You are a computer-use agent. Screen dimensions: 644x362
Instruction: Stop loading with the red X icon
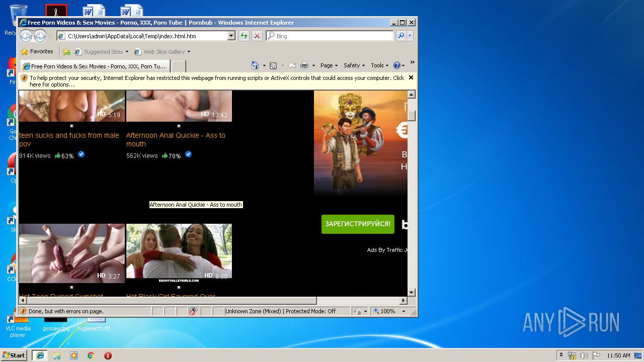click(257, 36)
